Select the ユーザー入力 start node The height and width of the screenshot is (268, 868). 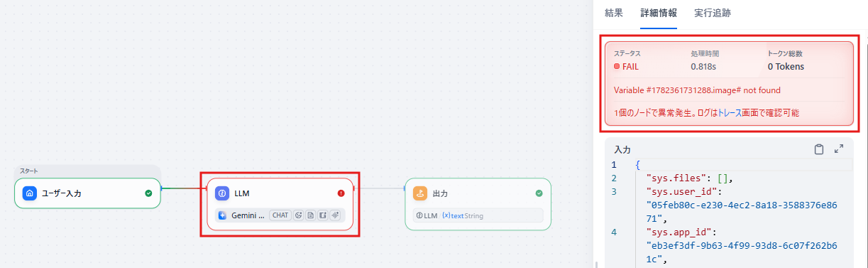[88, 193]
